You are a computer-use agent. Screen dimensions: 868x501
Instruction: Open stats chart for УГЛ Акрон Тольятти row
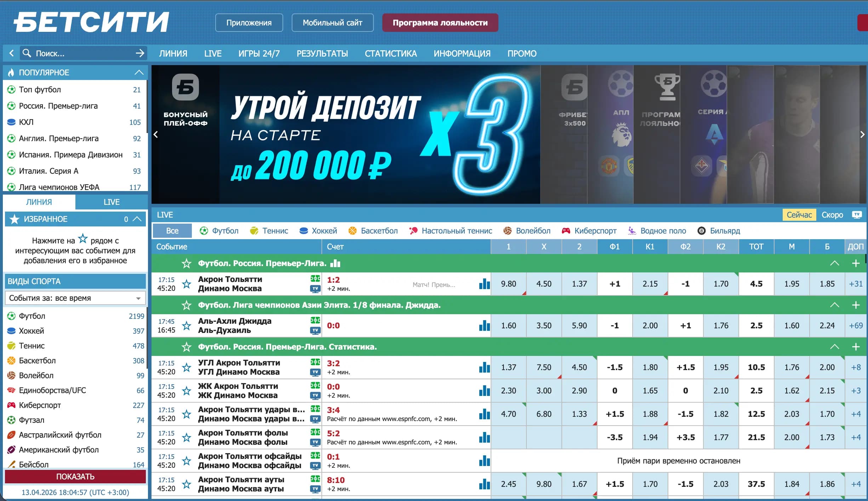484,367
